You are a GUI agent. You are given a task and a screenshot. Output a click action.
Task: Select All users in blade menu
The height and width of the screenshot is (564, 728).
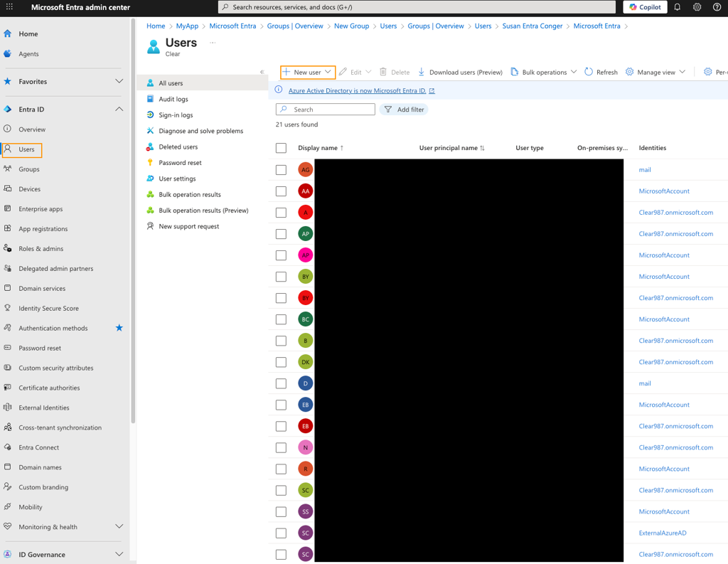(203, 83)
